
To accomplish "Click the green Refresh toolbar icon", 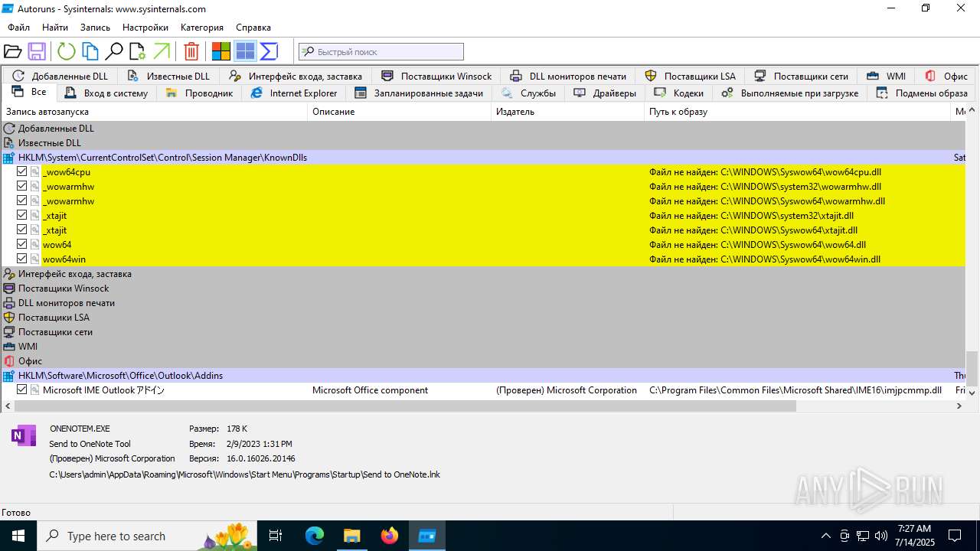I will (x=67, y=52).
